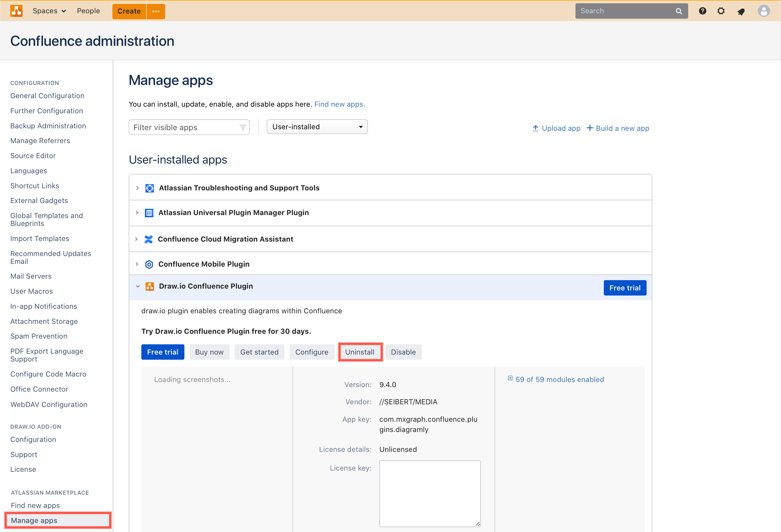Expand Confluence Cloud Migration Assistant row
The width and height of the screenshot is (781, 532).
(136, 239)
